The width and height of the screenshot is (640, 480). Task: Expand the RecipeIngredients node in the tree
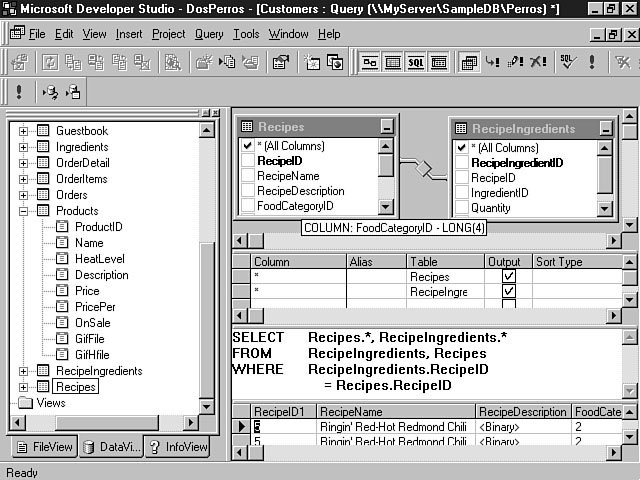24,371
